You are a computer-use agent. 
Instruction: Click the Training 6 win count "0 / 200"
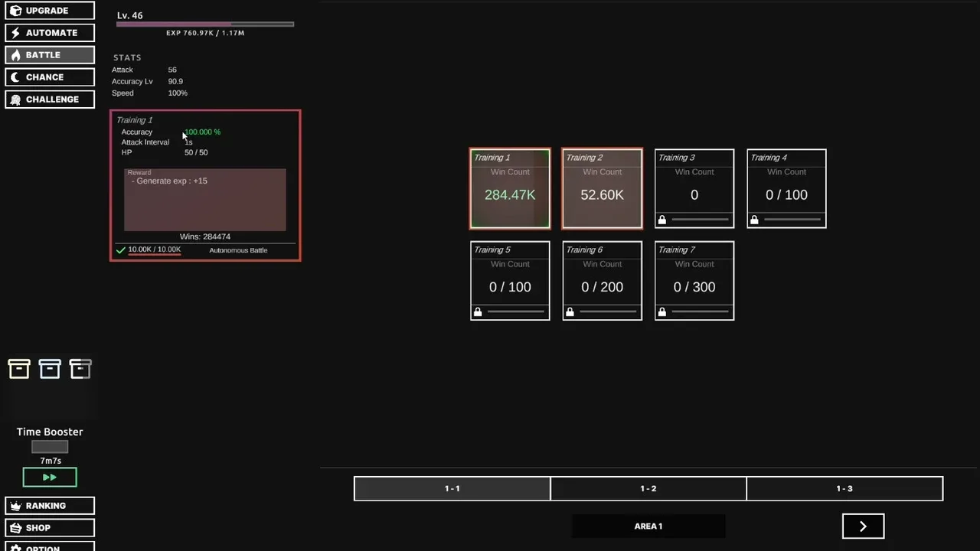point(602,287)
